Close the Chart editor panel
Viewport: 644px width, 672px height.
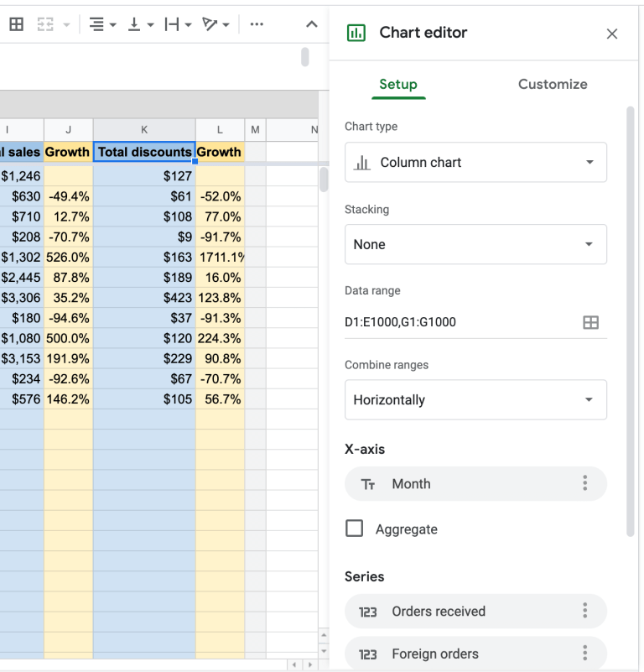[612, 34]
